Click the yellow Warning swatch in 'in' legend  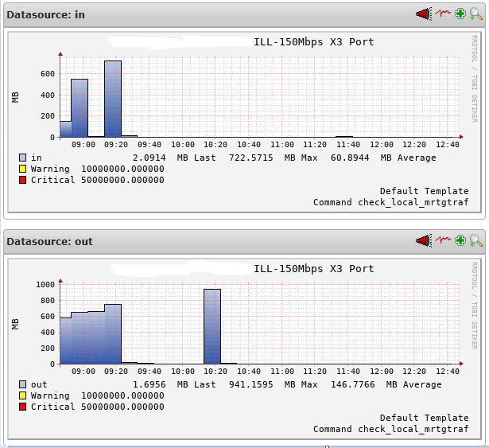pyautogui.click(x=23, y=169)
